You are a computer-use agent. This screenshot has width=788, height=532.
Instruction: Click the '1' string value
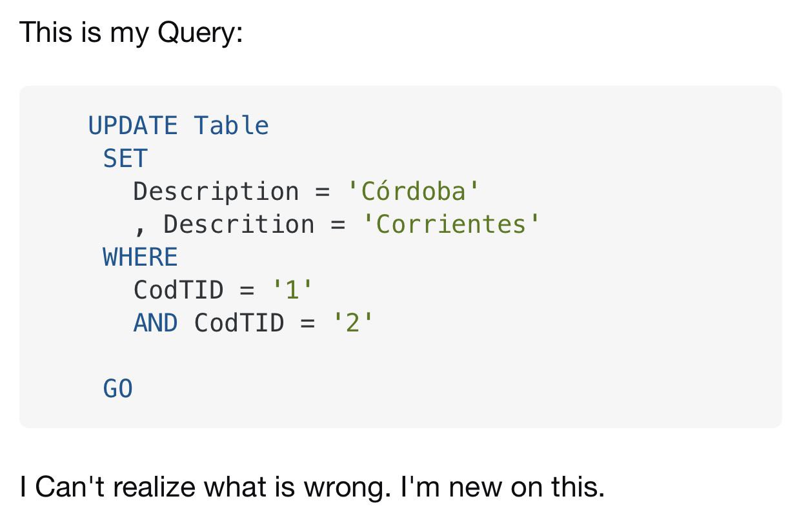292,290
